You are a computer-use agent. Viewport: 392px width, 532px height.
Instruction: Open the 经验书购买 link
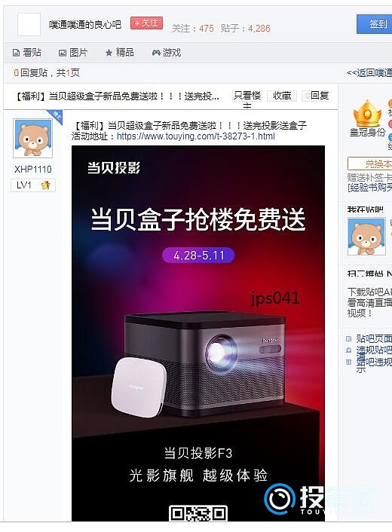(x=369, y=188)
